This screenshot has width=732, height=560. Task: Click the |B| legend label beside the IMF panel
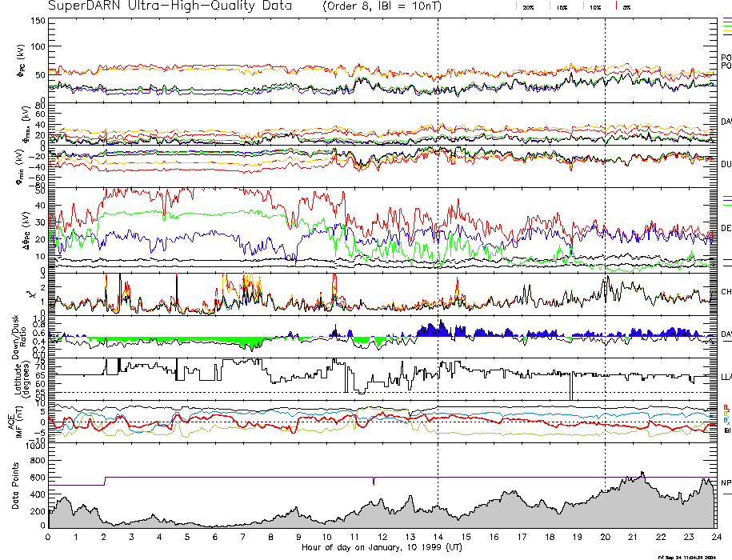(726, 431)
